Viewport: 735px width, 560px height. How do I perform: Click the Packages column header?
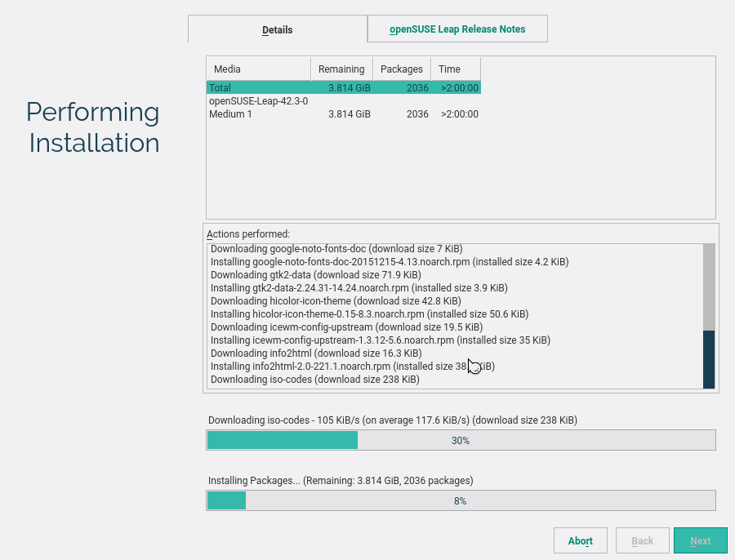(x=402, y=69)
